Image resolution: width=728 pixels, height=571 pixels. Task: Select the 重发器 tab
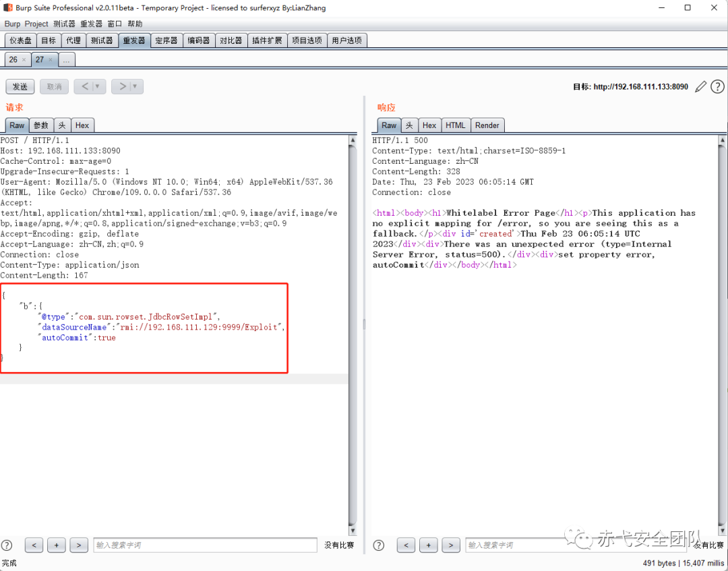tap(134, 40)
